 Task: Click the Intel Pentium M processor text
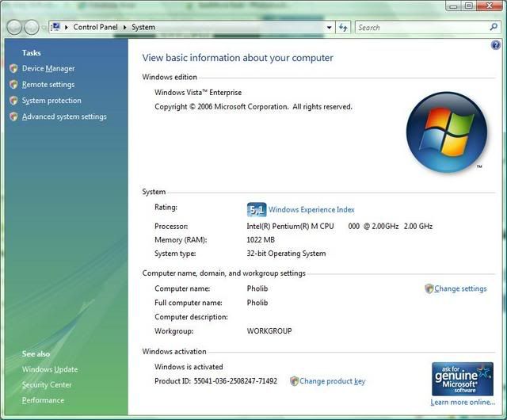340,226
